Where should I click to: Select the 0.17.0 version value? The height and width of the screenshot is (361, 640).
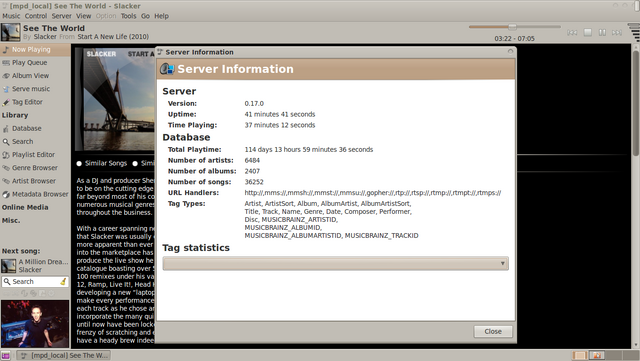pyautogui.click(x=254, y=104)
